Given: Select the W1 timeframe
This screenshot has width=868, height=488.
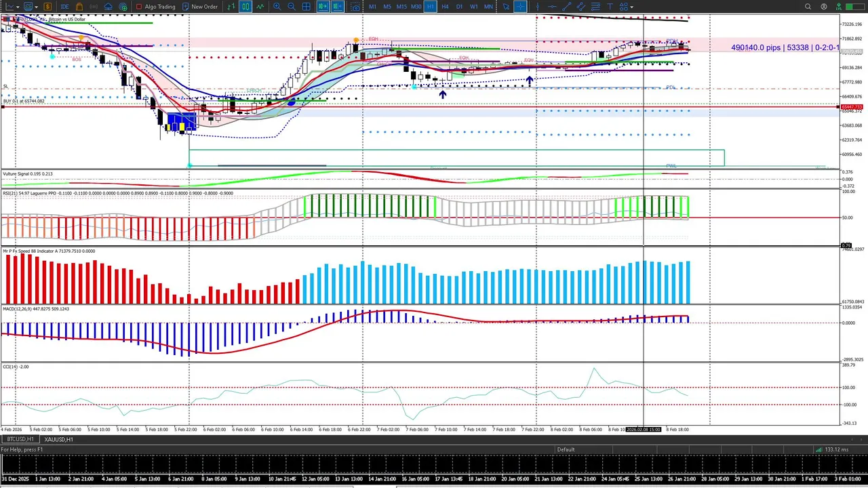Looking at the screenshot, I should pyautogui.click(x=474, y=7).
